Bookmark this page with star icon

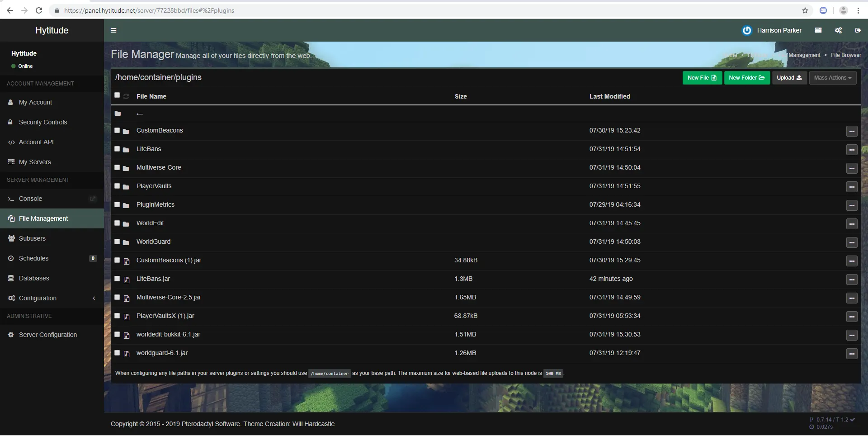(805, 10)
